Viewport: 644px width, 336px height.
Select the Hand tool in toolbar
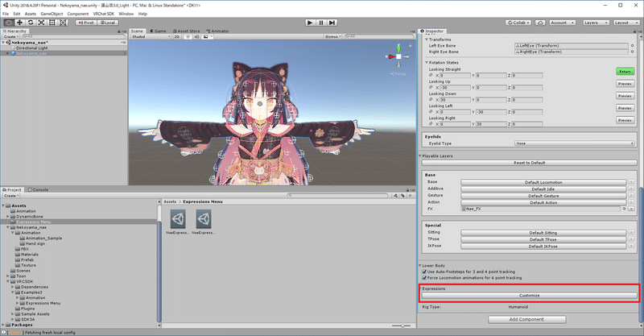coord(9,23)
